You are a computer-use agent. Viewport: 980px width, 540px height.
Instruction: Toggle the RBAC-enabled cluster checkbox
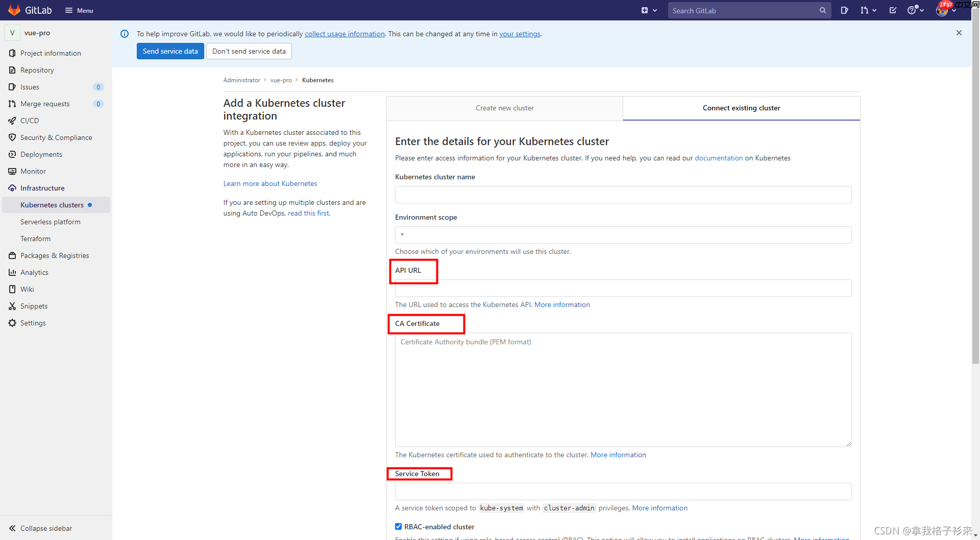pos(399,527)
